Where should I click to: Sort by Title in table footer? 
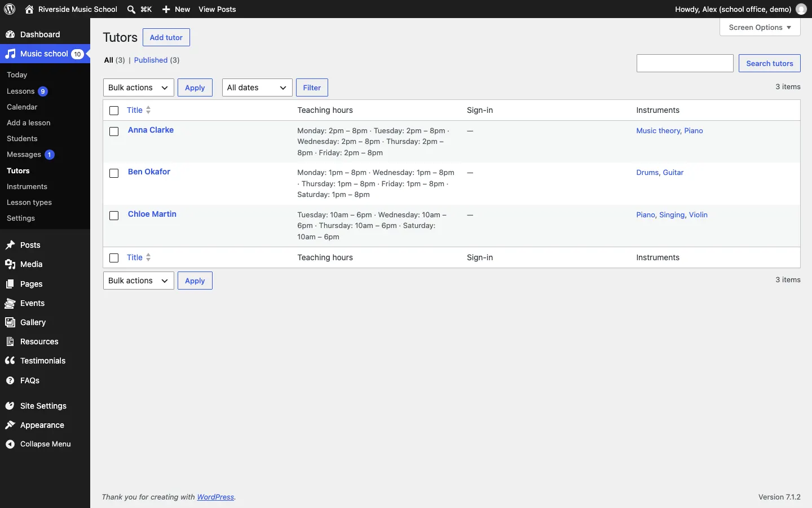tap(139, 257)
